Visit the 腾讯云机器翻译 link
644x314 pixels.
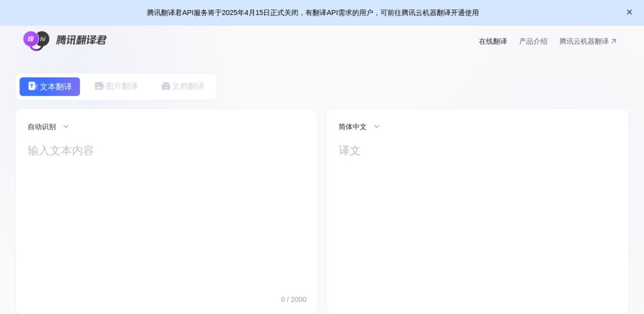[x=584, y=41]
